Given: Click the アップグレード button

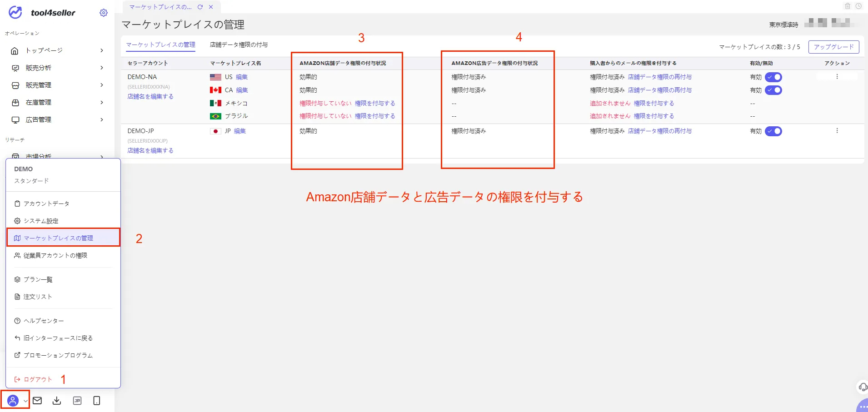Looking at the screenshot, I should coord(833,47).
